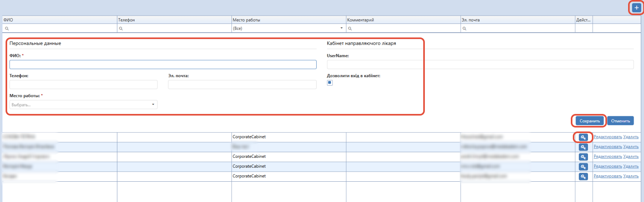644x202 pixels.
Task: Open the Место работы Выбрать... combo box
Action: [84, 104]
